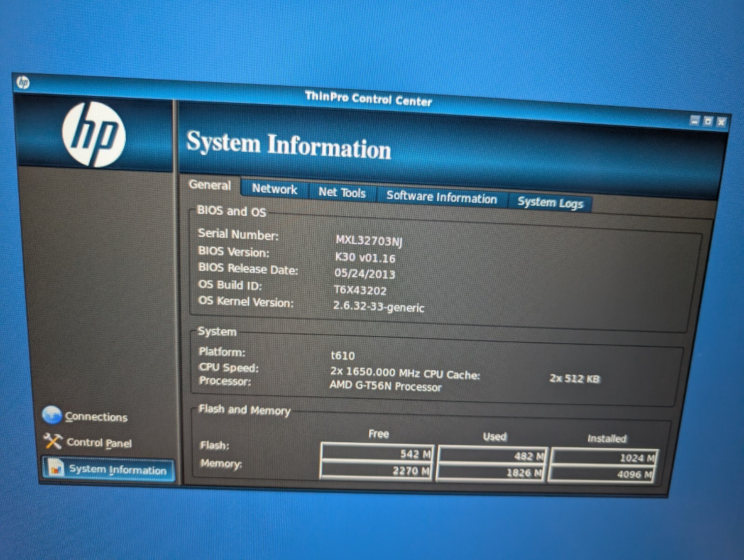
Task: Click the CPU Cache label
Action: pos(452,374)
